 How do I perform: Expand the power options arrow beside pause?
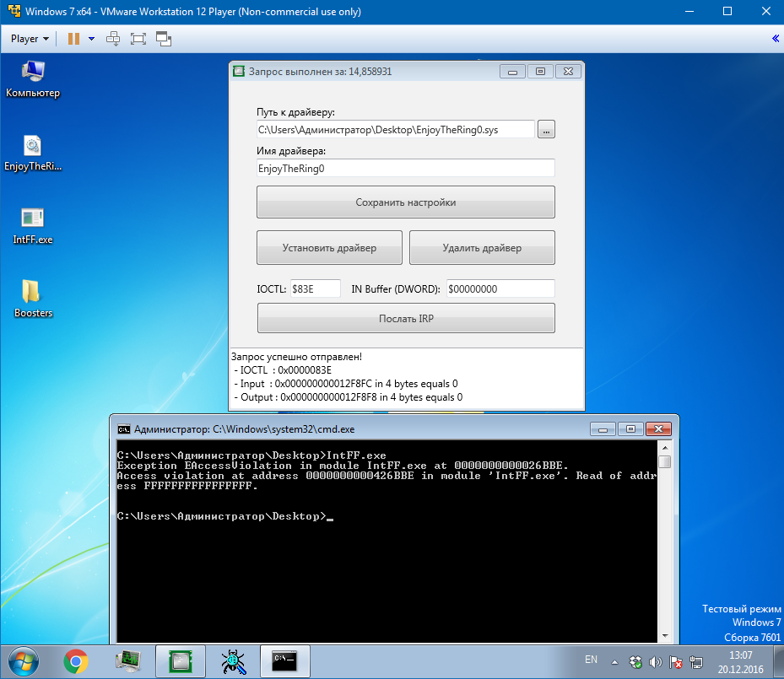tap(91, 39)
